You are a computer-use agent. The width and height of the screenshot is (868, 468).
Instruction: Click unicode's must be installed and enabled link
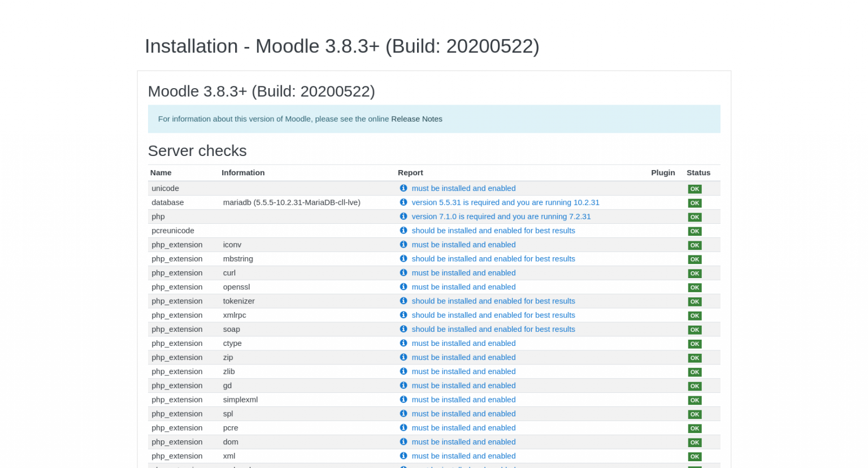[463, 188]
